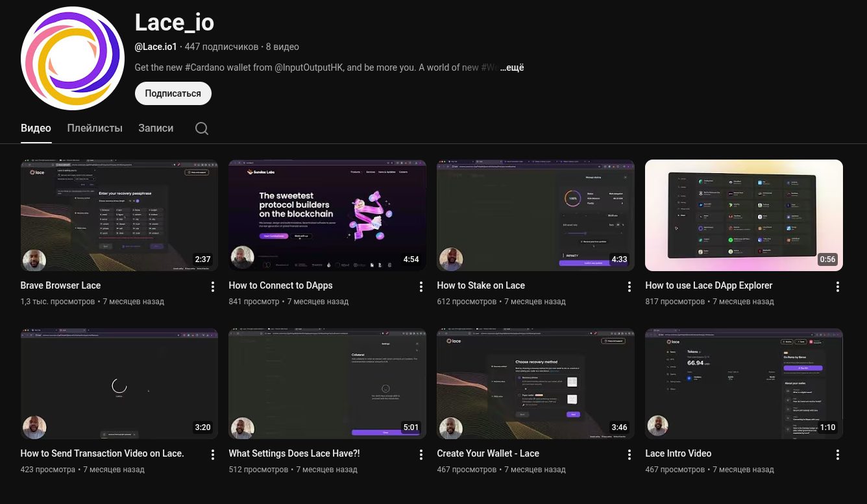This screenshot has height=504, width=867.
Task: Open three-dot menu for How to use Lace DApp Explorer
Action: [x=837, y=287]
